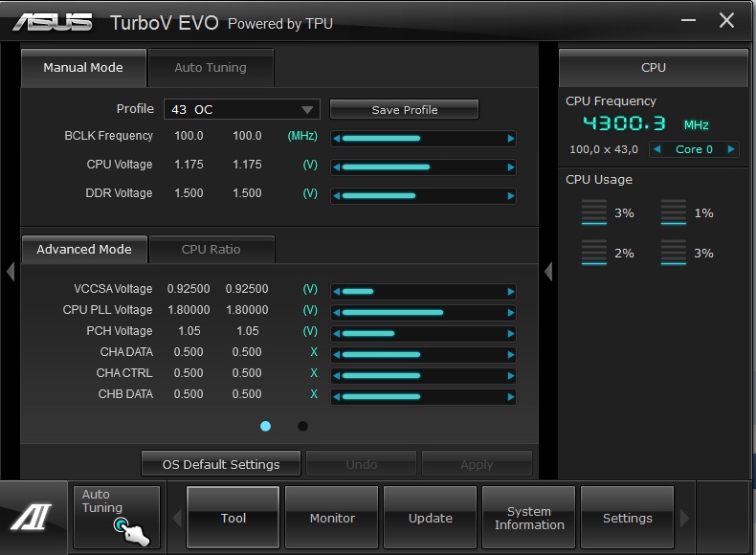Increase PCH Voltage with right arrow
756x555 pixels.
pyautogui.click(x=511, y=334)
